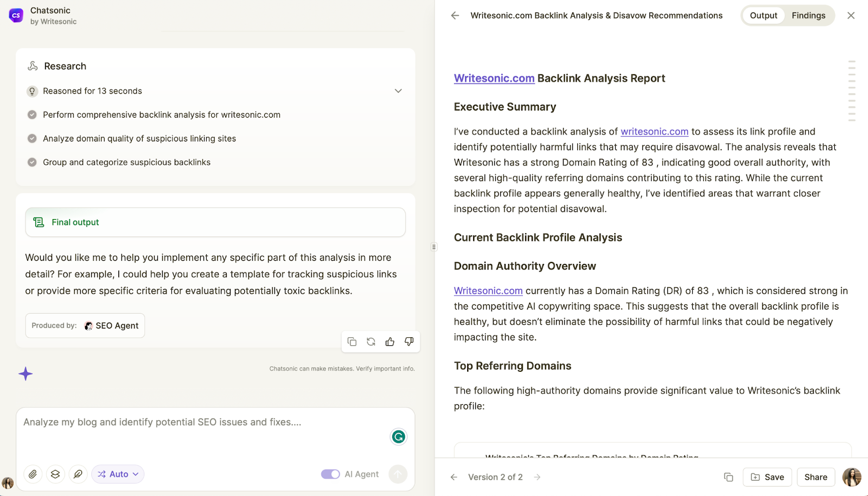Go to next report version
The image size is (868, 496).
tap(537, 478)
